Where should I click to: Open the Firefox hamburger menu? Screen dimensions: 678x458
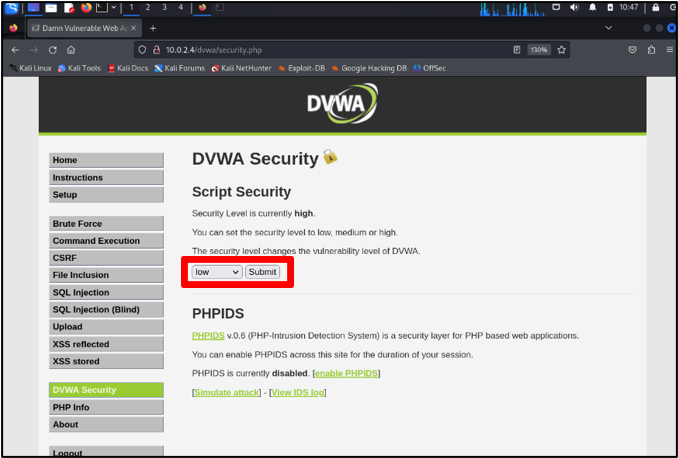tap(669, 50)
